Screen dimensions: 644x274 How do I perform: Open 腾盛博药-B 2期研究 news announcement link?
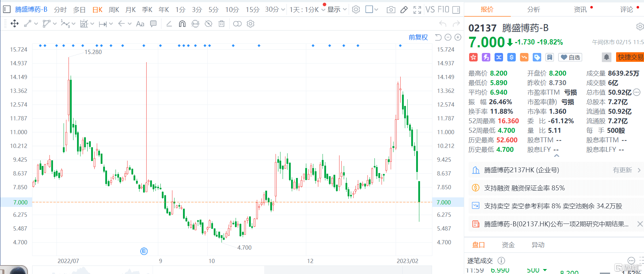556,224
